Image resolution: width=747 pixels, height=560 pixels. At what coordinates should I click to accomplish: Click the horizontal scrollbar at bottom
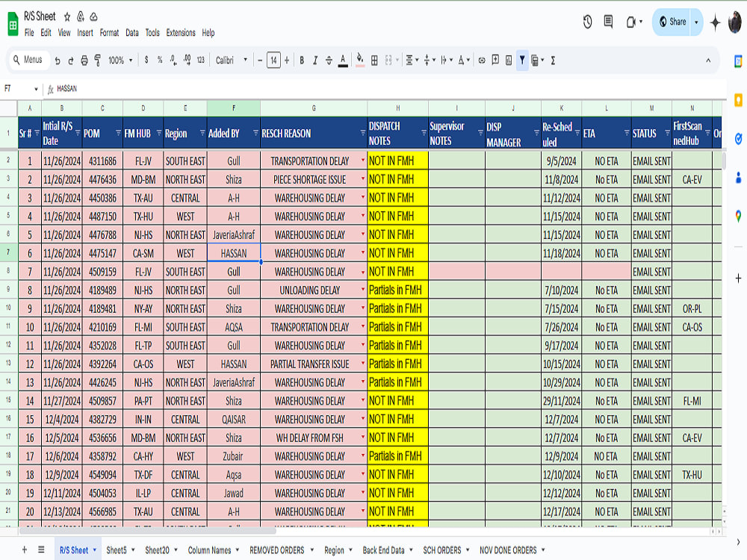148,530
